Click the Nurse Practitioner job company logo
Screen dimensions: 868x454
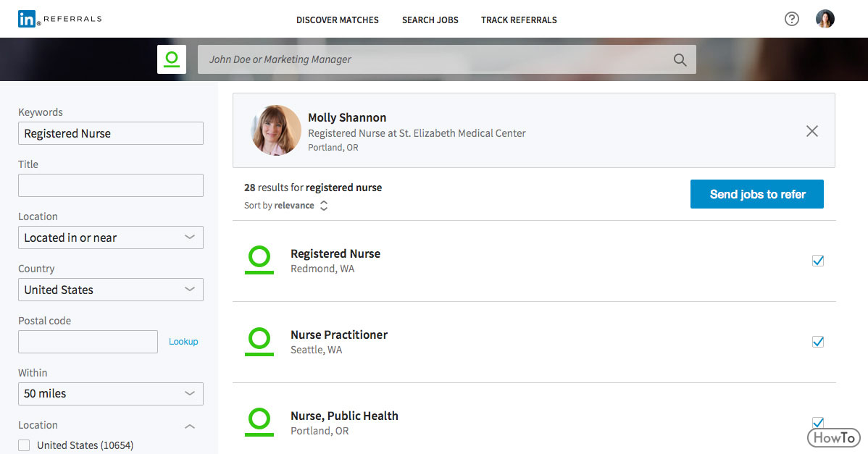point(259,341)
